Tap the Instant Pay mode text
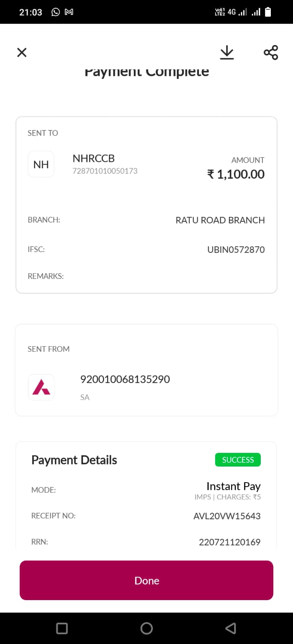This screenshot has height=644, width=293. coord(233,486)
